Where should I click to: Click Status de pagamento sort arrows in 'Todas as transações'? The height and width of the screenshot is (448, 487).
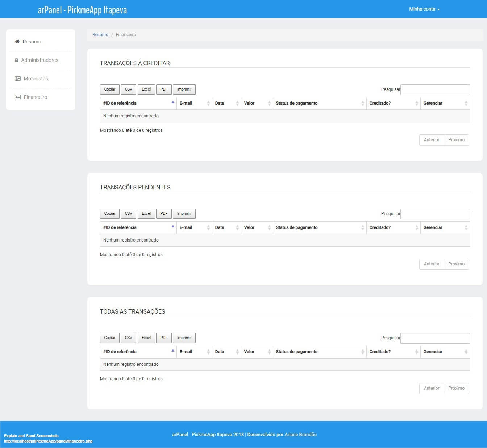tap(363, 352)
